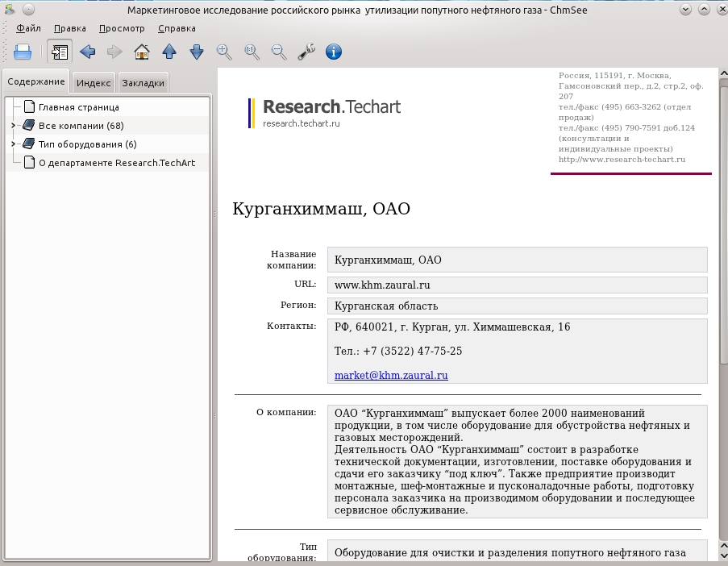The width and height of the screenshot is (728, 566).
Task: Reset zoom with the 1:1 magnifier icon
Action: (x=252, y=52)
